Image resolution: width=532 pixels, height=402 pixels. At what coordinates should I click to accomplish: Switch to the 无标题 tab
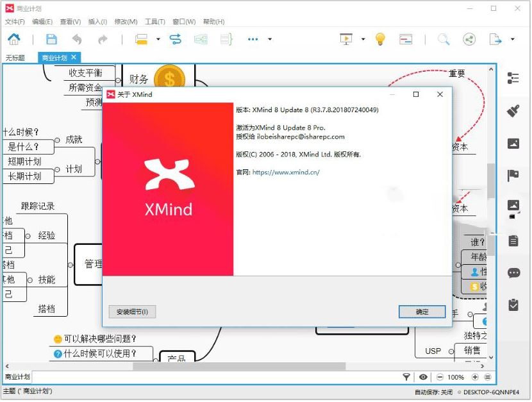click(x=15, y=58)
